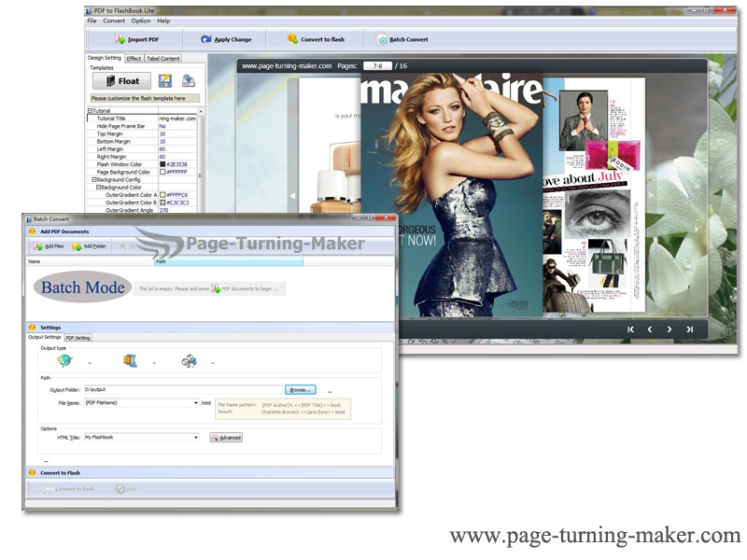Click the Convert to flash gear icon
This screenshot has height=560, width=747.
(x=292, y=39)
